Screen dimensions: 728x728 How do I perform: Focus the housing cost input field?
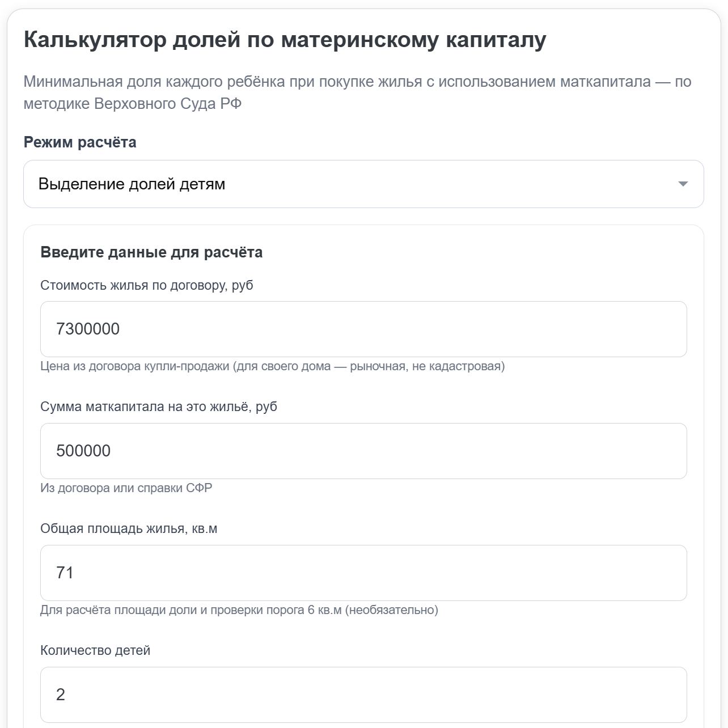tap(363, 329)
